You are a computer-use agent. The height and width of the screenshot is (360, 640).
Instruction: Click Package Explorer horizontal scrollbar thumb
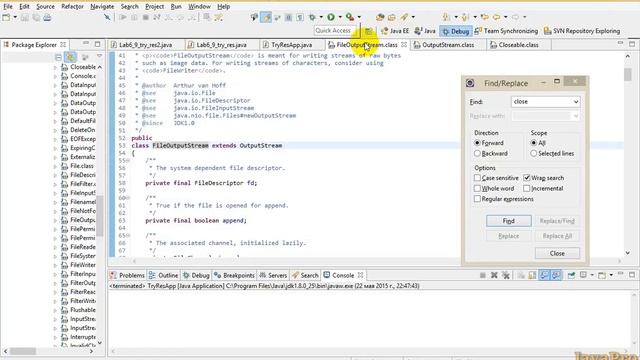pos(22,351)
